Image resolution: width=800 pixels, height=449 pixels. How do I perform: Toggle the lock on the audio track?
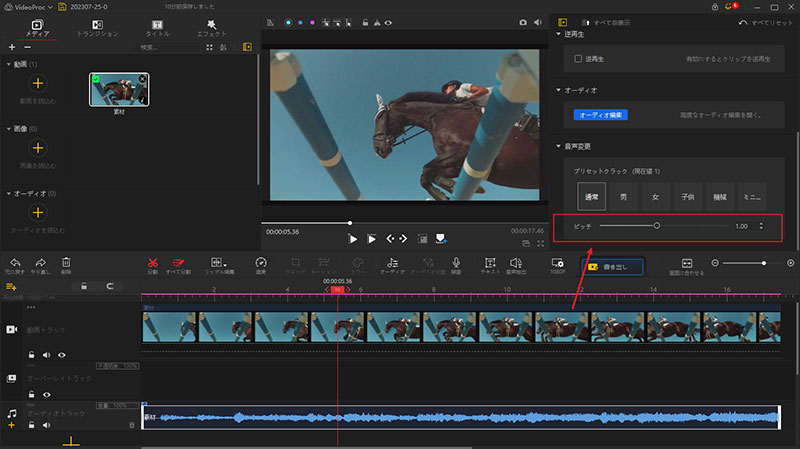click(32, 425)
